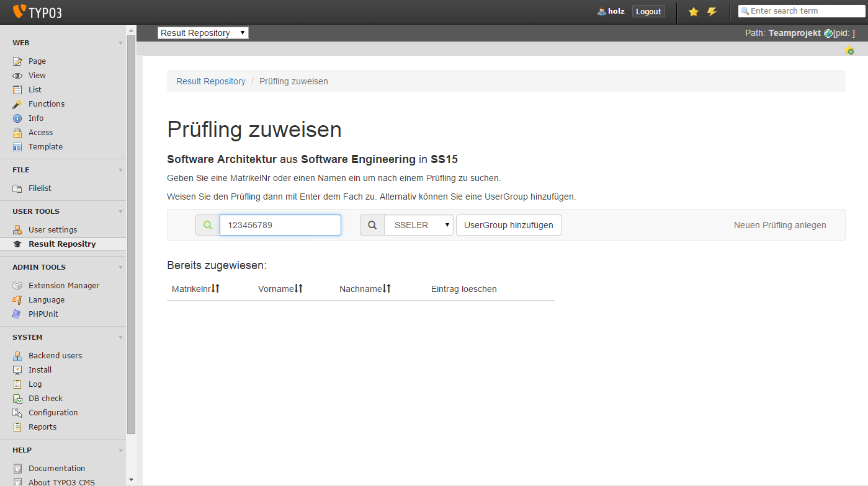Sort table by Matrikelnr column arrows
This screenshot has width=868, height=486.
(216, 289)
